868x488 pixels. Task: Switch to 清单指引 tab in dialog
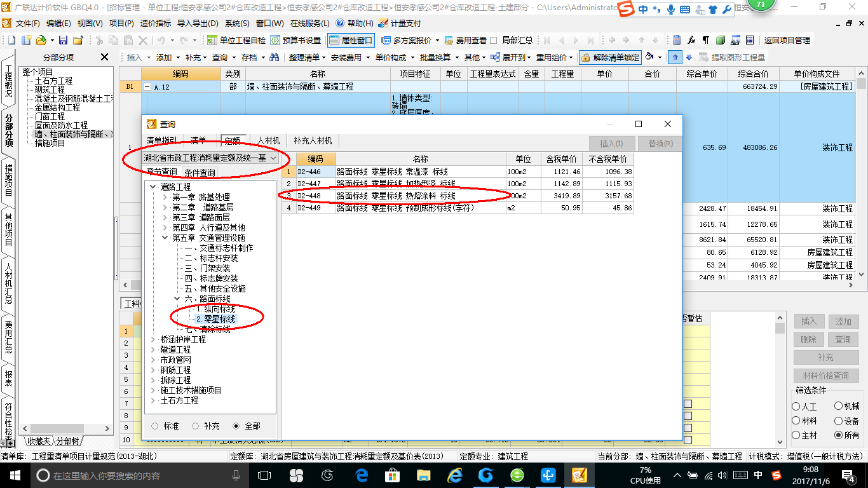click(162, 140)
